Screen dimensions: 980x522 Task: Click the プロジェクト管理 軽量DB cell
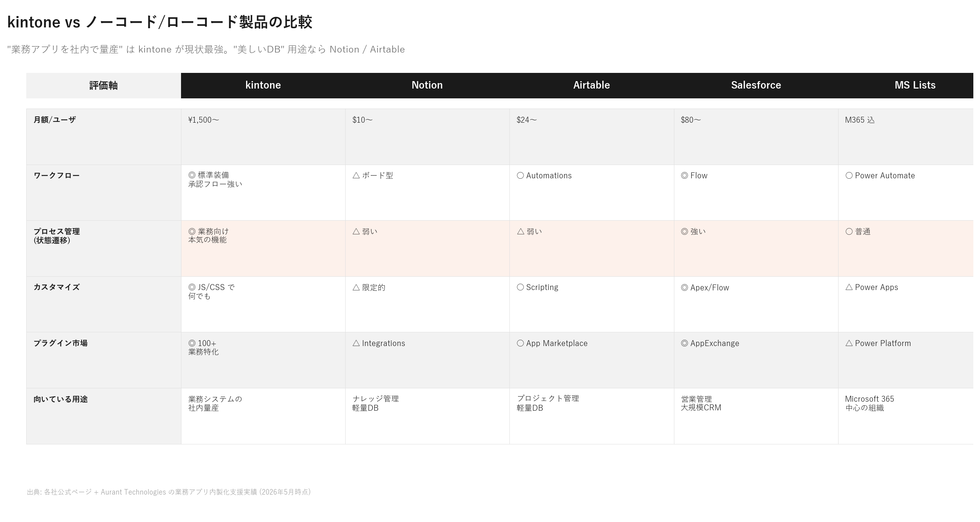click(592, 416)
